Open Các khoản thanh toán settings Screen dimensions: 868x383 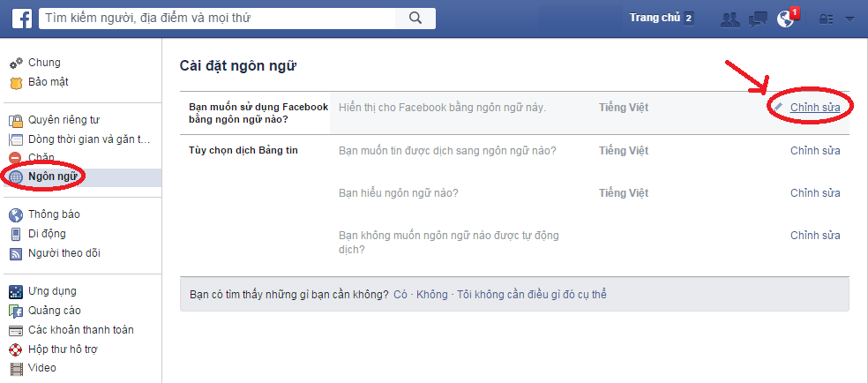coord(81,330)
